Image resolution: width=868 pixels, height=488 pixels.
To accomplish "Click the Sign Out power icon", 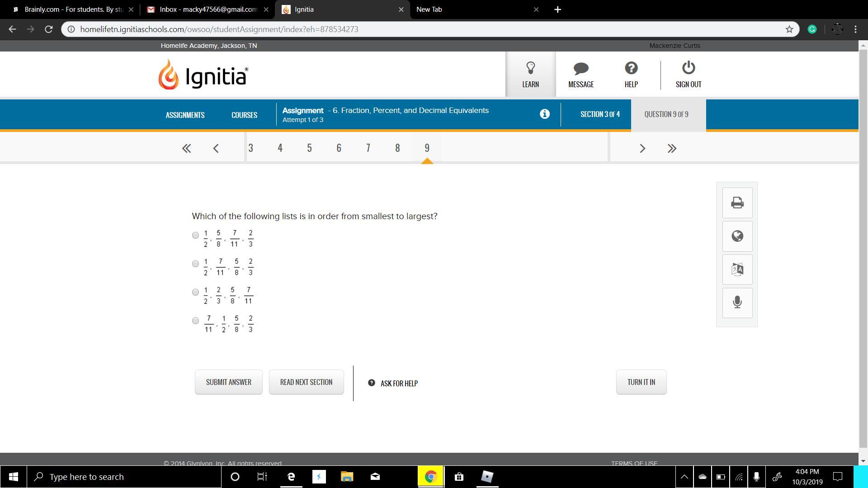I will (688, 74).
